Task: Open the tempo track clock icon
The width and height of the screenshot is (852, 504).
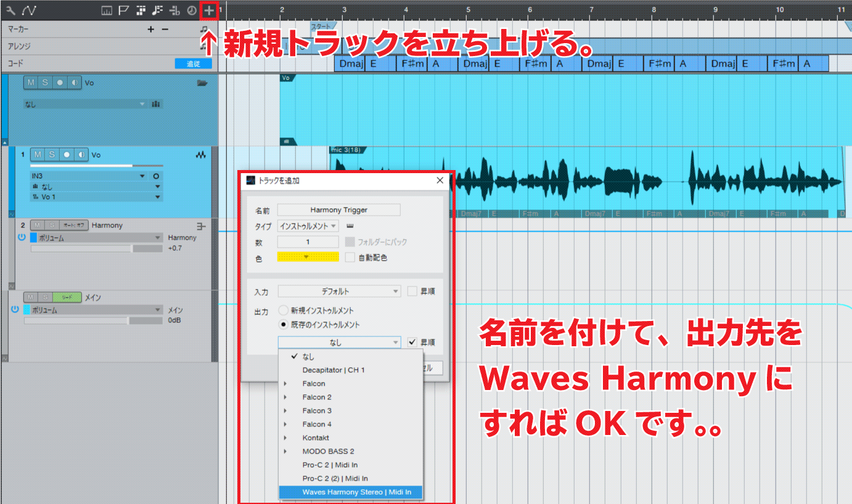Action: point(191,10)
